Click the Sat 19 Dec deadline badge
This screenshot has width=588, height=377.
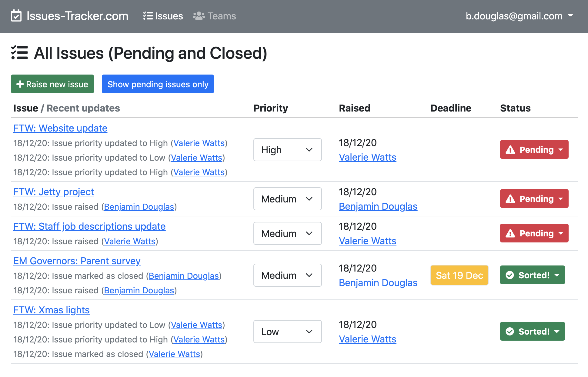click(459, 275)
